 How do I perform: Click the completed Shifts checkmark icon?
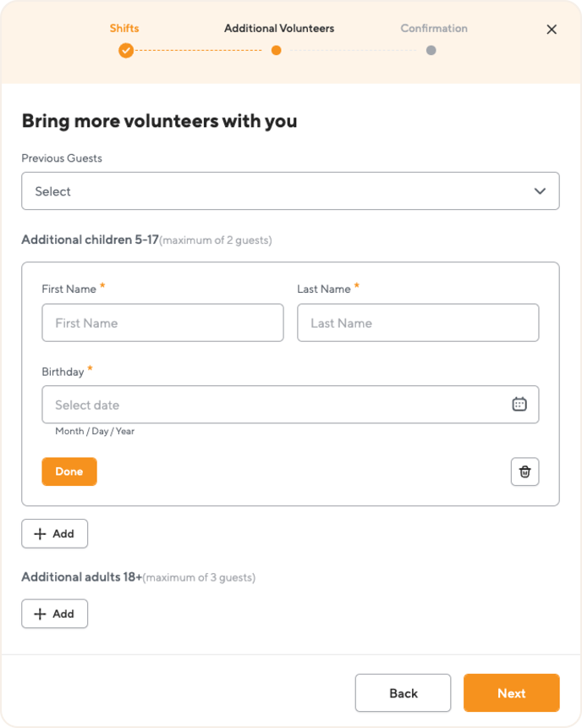[126, 50]
